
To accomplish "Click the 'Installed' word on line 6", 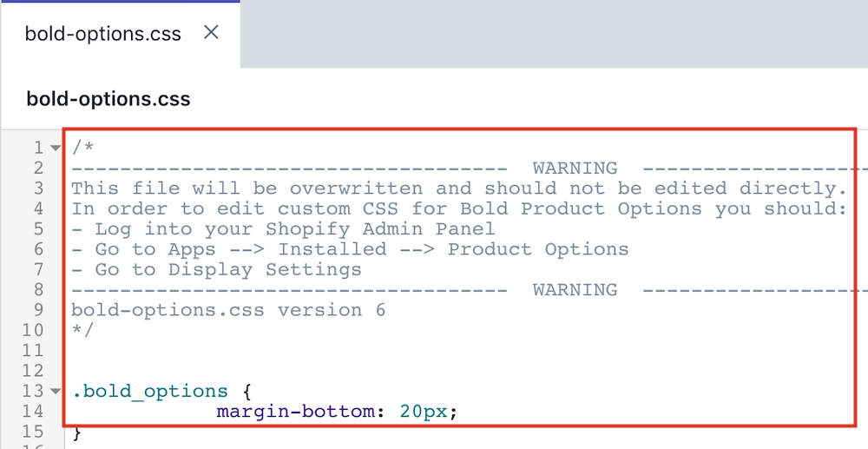I will [x=332, y=249].
